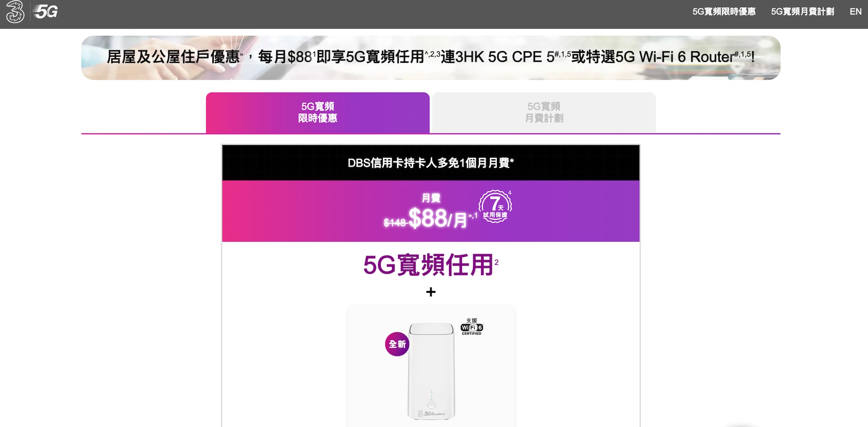Click the 5G logo beside 3 icon

[46, 12]
